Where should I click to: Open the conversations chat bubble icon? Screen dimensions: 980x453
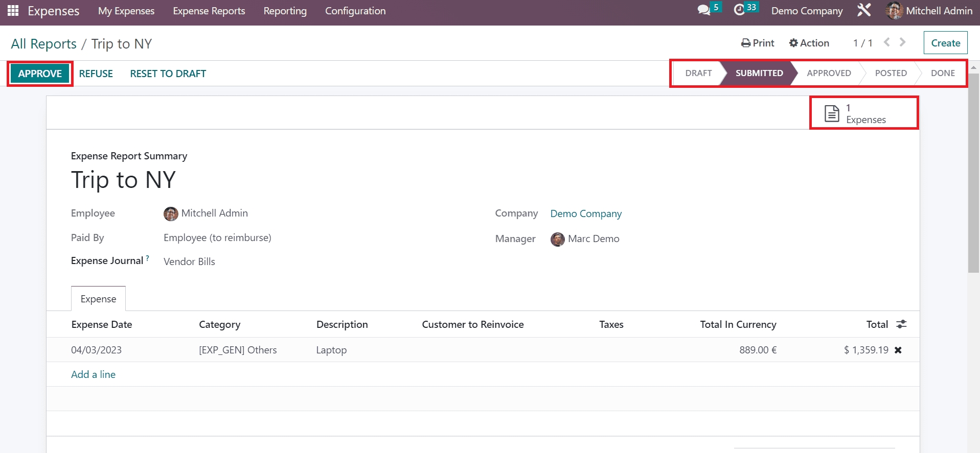click(704, 10)
